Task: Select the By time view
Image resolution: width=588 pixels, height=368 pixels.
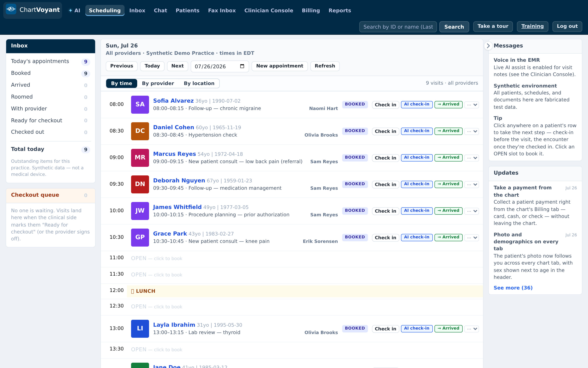Action: tap(121, 83)
